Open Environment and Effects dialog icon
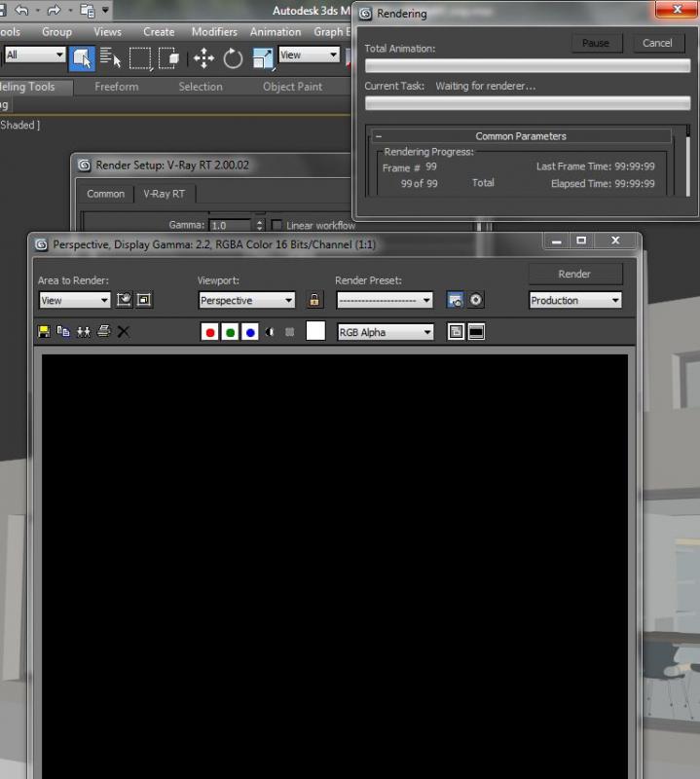The width and height of the screenshot is (700, 779). point(475,300)
